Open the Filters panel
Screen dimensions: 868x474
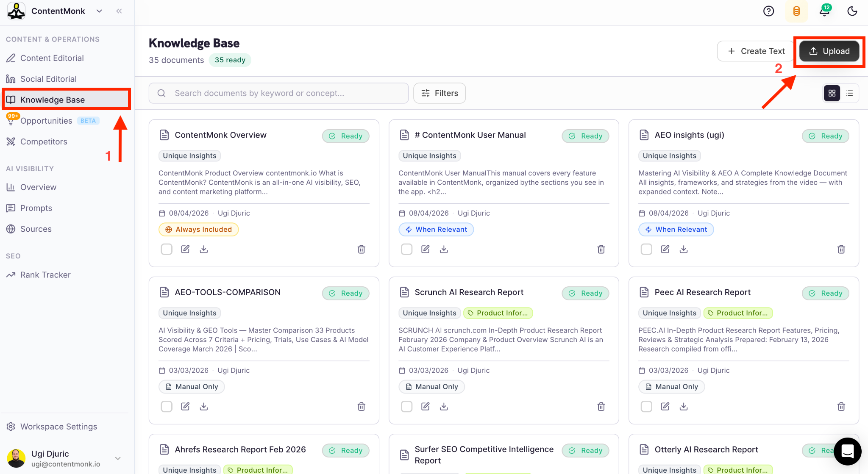click(440, 93)
